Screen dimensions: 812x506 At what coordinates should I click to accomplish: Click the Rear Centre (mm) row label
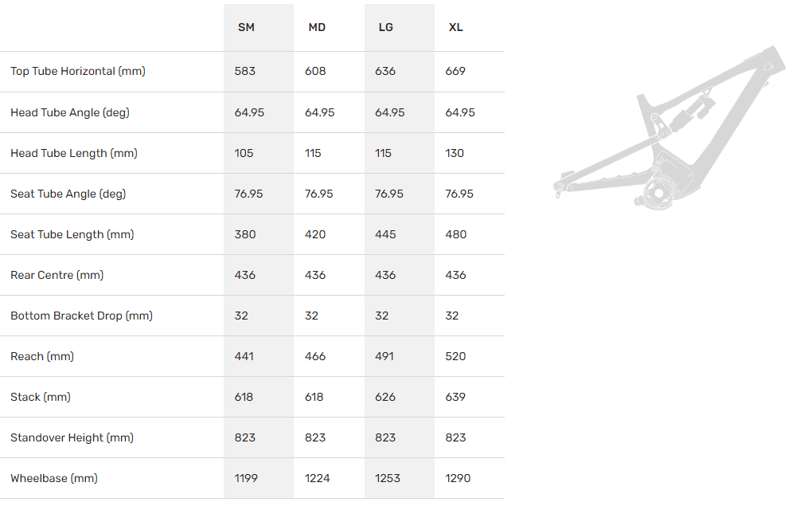[57, 275]
